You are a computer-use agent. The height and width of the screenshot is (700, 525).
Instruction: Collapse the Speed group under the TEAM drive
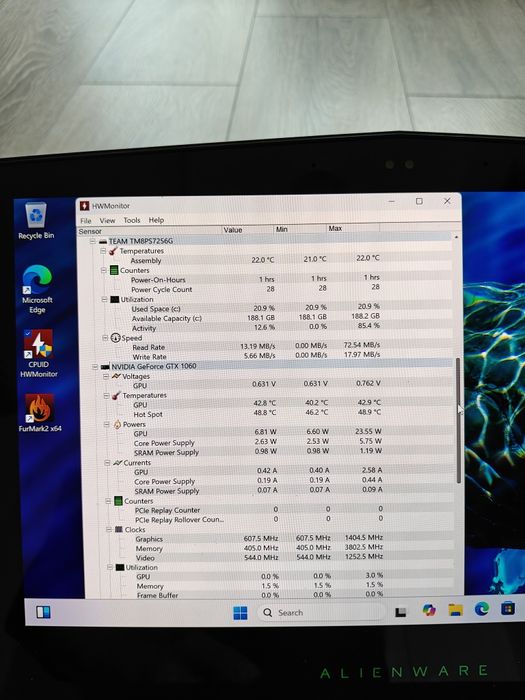coord(105,338)
